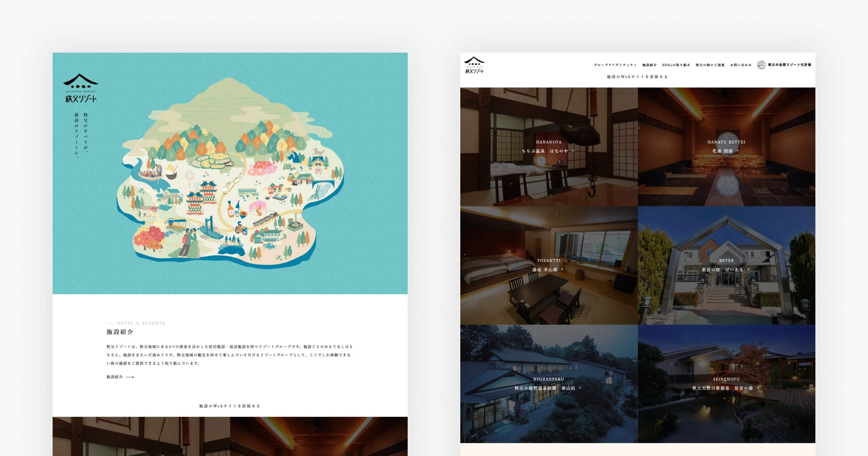
Task: Open the SEINENOYU facility tile
Action: click(726, 412)
